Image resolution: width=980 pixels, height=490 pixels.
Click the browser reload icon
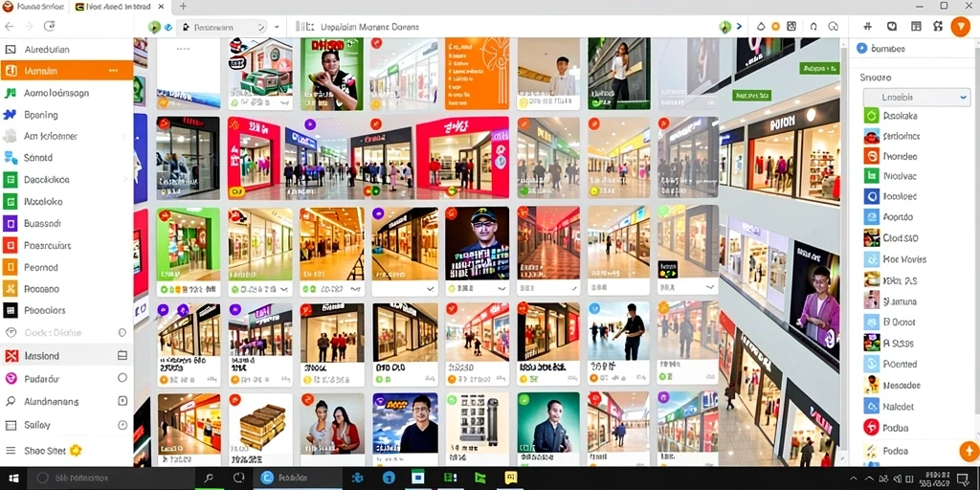click(50, 26)
